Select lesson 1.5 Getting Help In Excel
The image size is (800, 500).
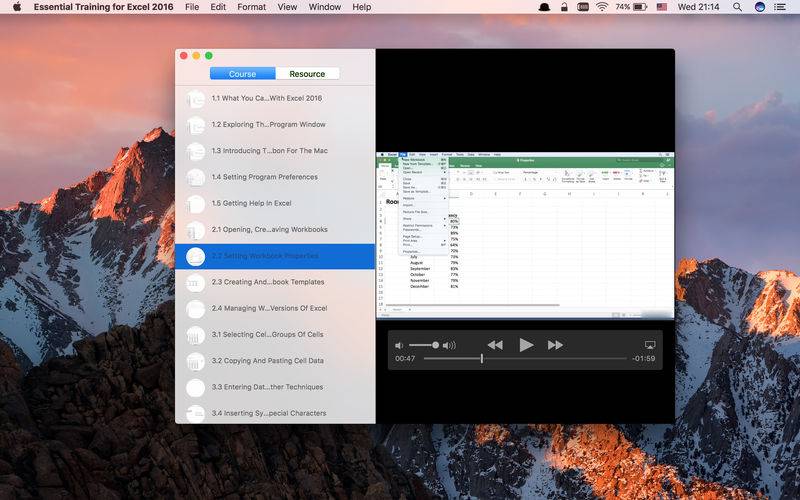(251, 203)
